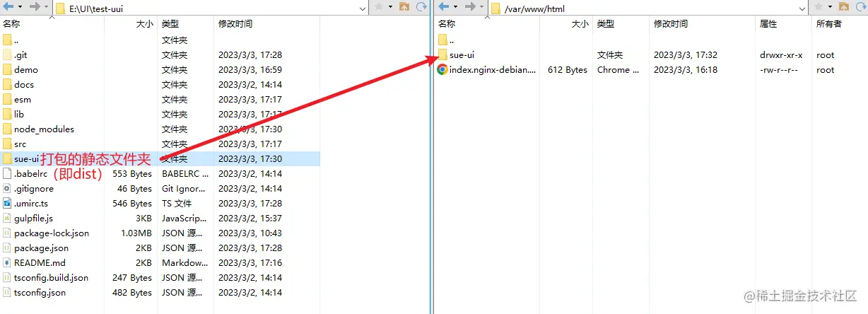Select the .git folder icon
Screen dimensions: 868x314
7,54
